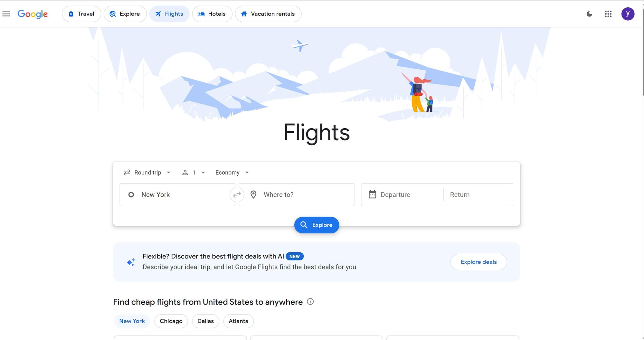This screenshot has height=340, width=644.
Task: Select the Chicago city chip
Action: click(171, 321)
